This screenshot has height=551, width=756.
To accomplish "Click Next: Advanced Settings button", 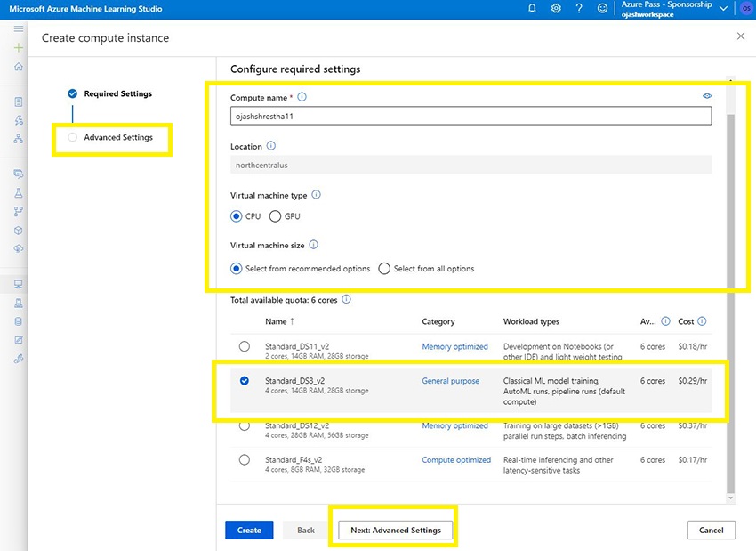I will (395, 530).
